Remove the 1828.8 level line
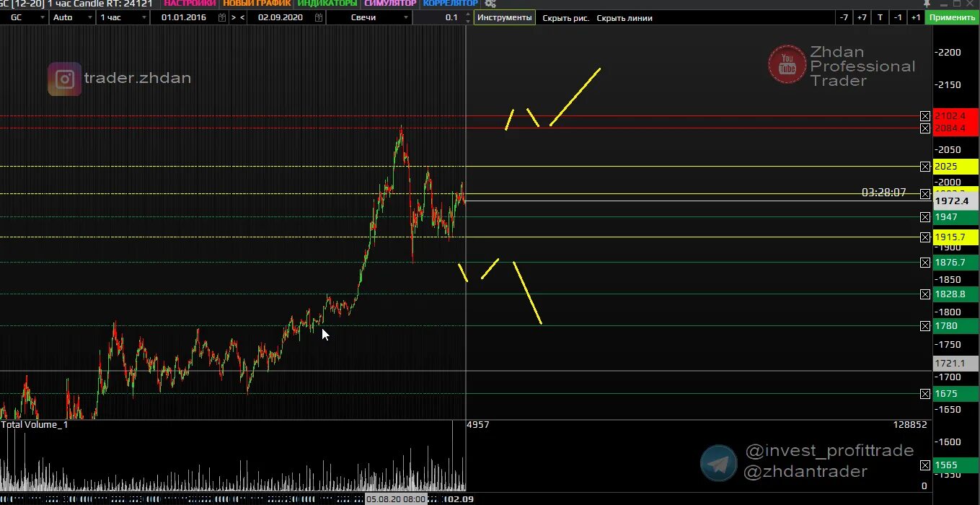This screenshot has height=505, width=980. (x=925, y=294)
